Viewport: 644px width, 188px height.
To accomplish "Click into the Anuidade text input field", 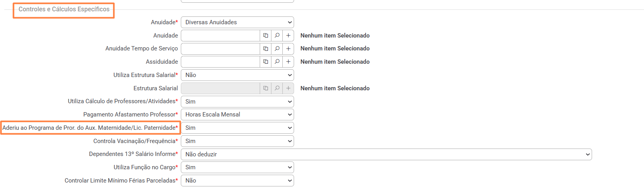I will pos(221,36).
